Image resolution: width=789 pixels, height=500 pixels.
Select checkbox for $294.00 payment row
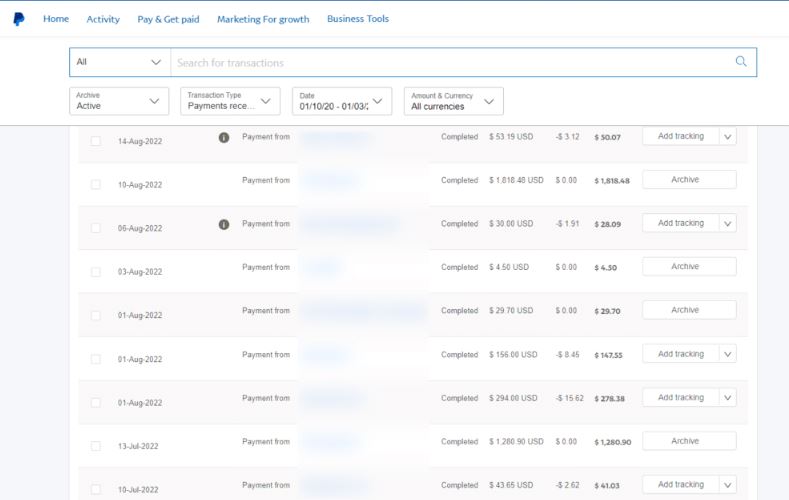[x=96, y=402]
